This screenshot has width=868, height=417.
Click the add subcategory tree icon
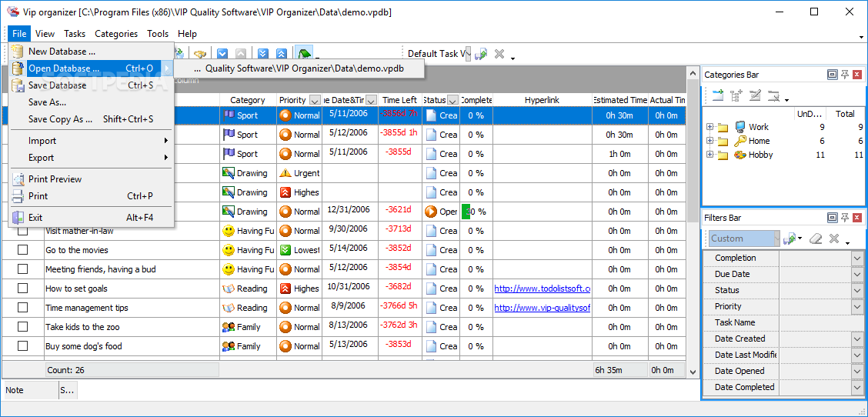[736, 95]
